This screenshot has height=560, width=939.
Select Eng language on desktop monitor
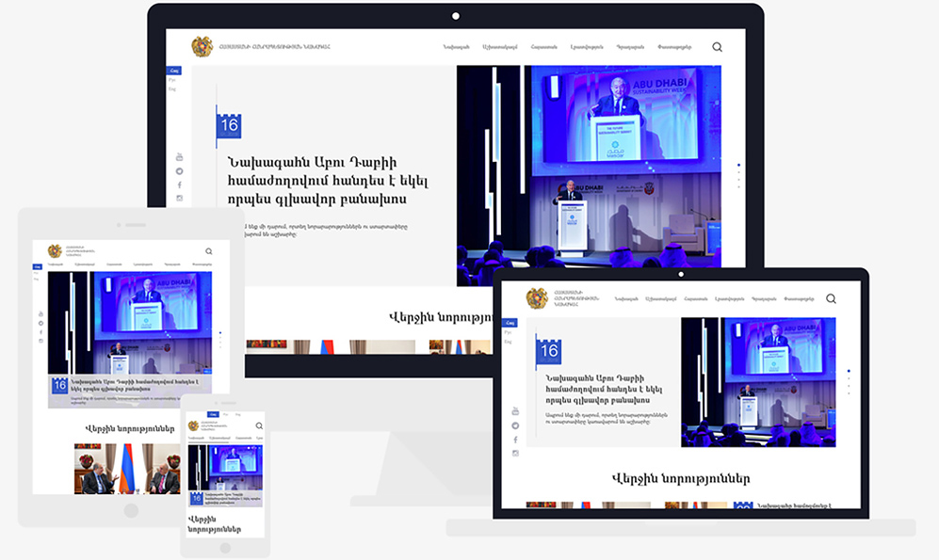point(171,89)
